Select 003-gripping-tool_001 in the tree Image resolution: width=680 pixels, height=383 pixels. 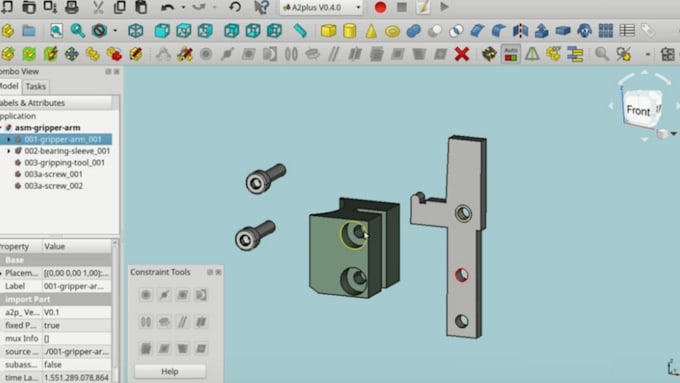(64, 163)
